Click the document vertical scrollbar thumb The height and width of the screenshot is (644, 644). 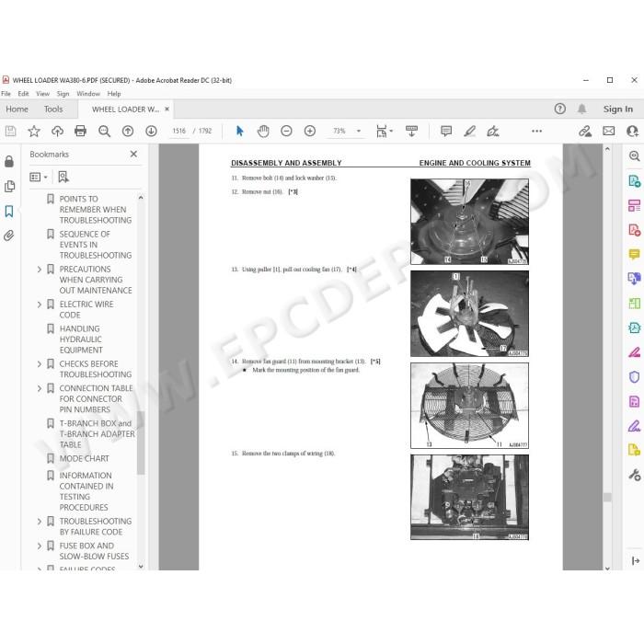(x=607, y=497)
